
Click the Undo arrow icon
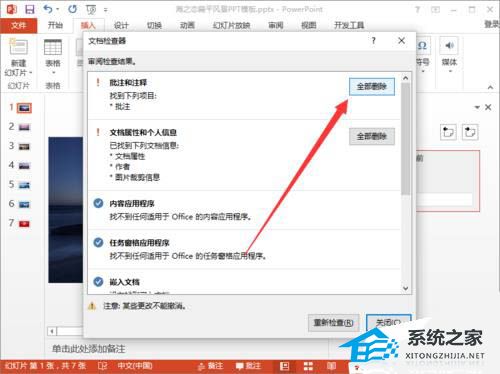[48, 9]
